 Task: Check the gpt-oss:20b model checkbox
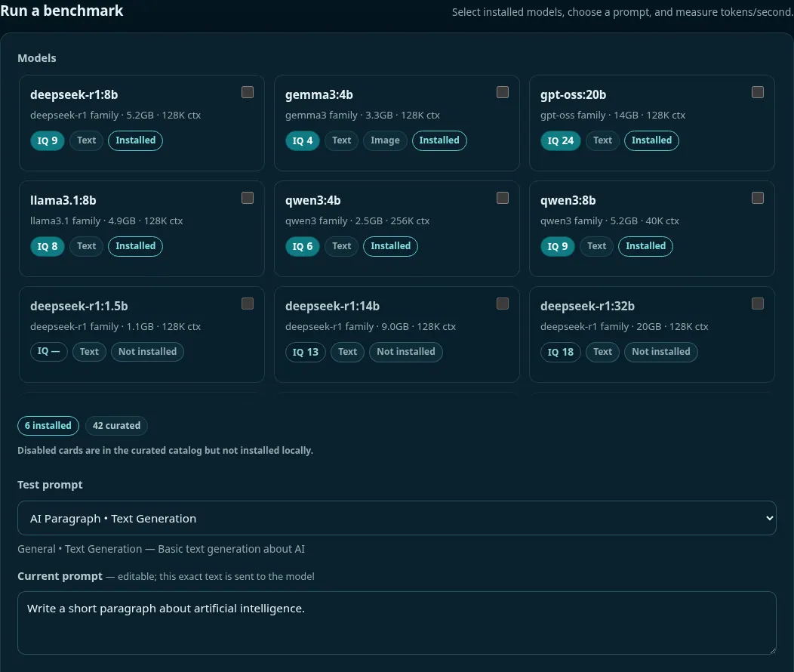click(x=758, y=92)
